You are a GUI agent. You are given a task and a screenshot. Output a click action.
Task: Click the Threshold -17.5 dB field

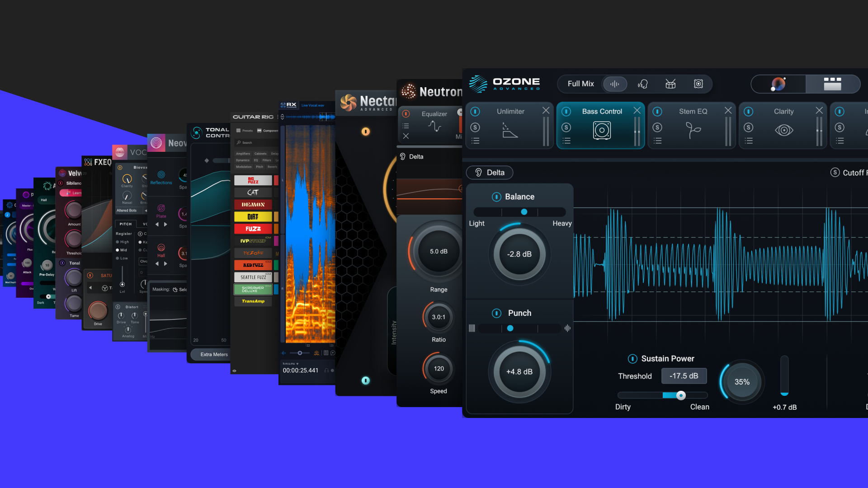click(684, 376)
